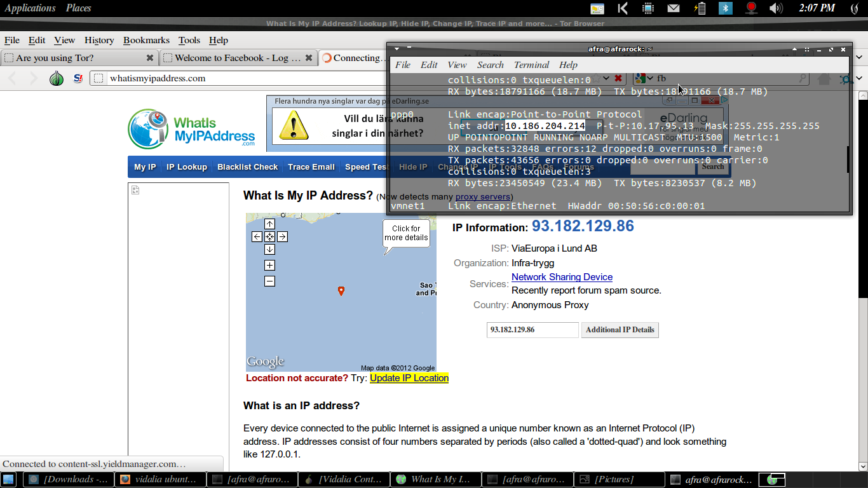
Task: Open the browser Help menu
Action: coord(219,40)
